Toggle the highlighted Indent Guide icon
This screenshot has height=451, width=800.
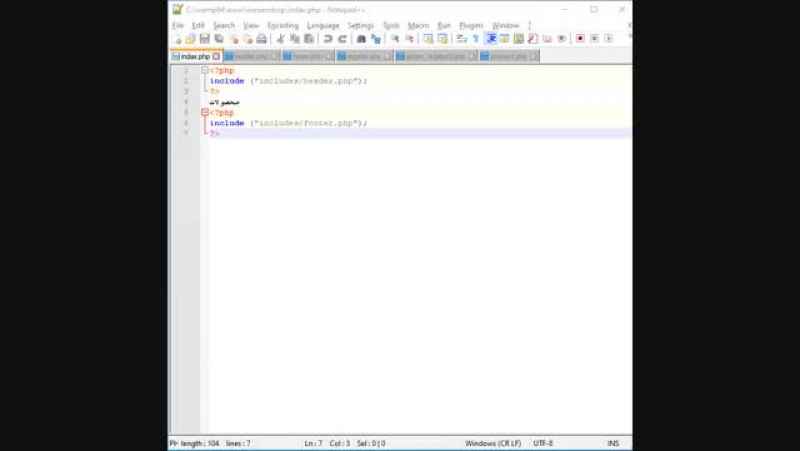tap(491, 39)
